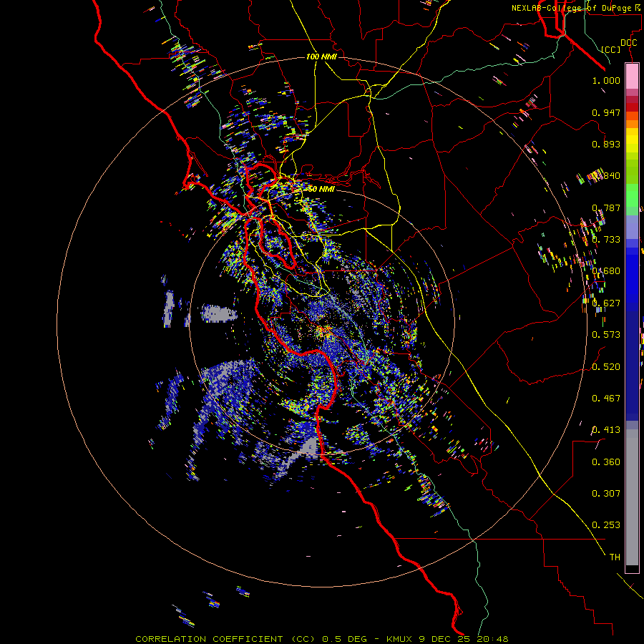Image resolution: width=644 pixels, height=644 pixels.
Task: Click the 0.733 color scale value
Action: [x=606, y=240]
